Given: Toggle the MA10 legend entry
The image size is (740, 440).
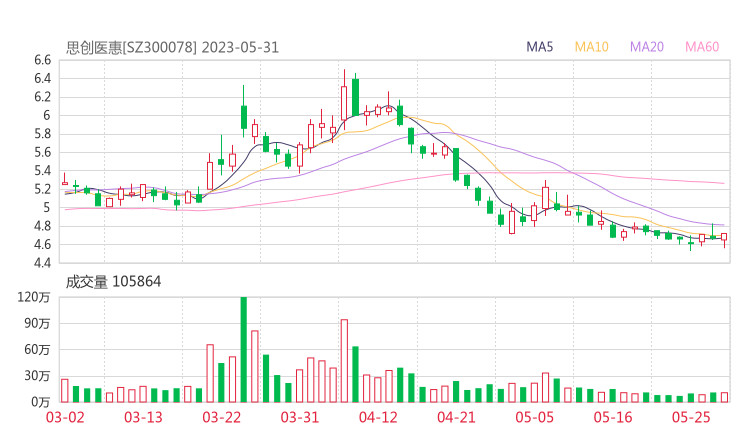Looking at the screenshot, I should point(591,47).
